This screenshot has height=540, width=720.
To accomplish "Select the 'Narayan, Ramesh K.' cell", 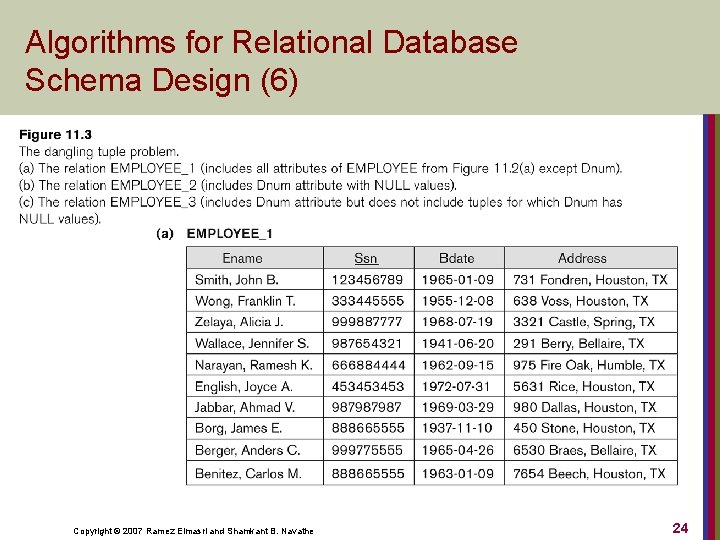I will 253,365.
